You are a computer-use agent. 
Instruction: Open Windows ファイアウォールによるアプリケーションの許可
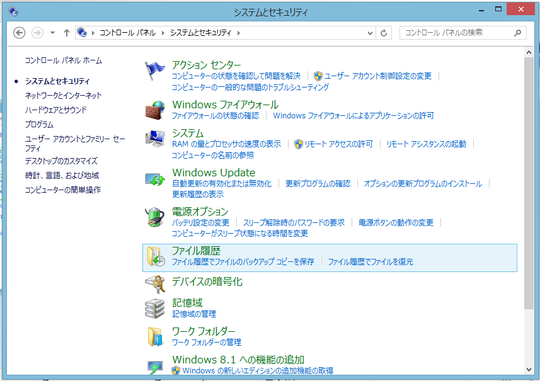(x=353, y=115)
